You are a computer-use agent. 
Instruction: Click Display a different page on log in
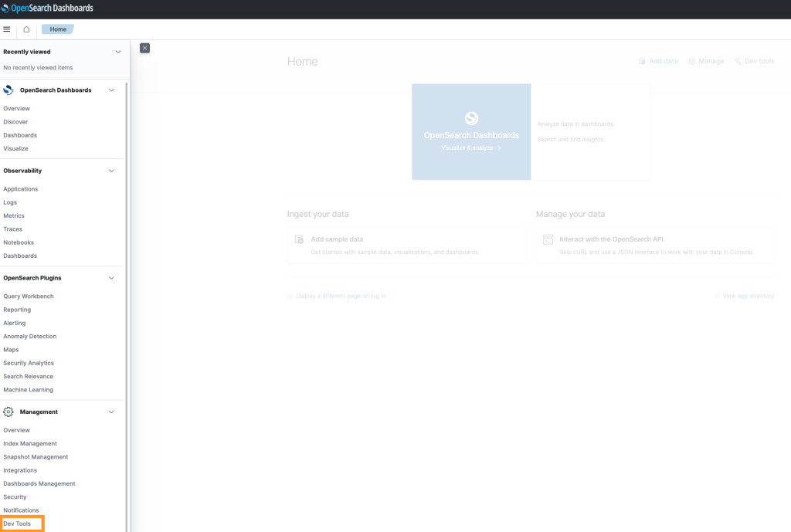coord(341,296)
